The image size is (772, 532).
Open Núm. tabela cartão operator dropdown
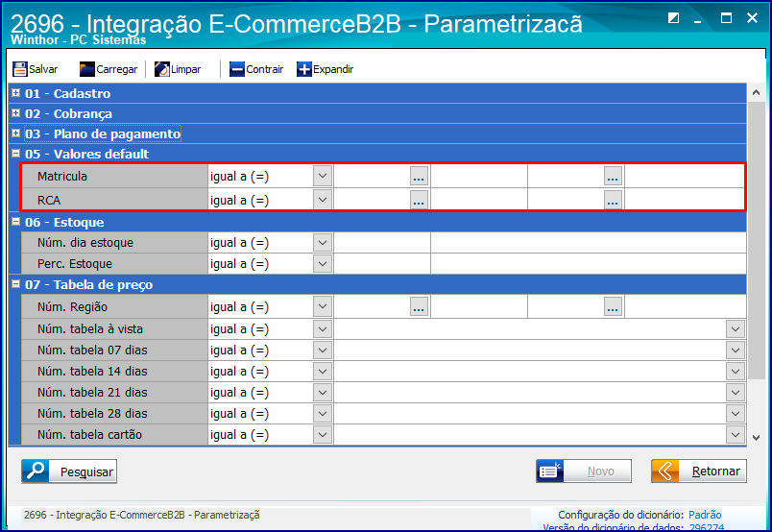click(323, 434)
